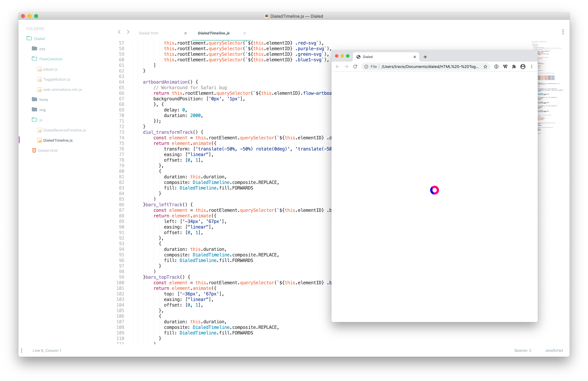This screenshot has height=381, width=588.
Task: Open ToggleButton.js file
Action: 57,79
